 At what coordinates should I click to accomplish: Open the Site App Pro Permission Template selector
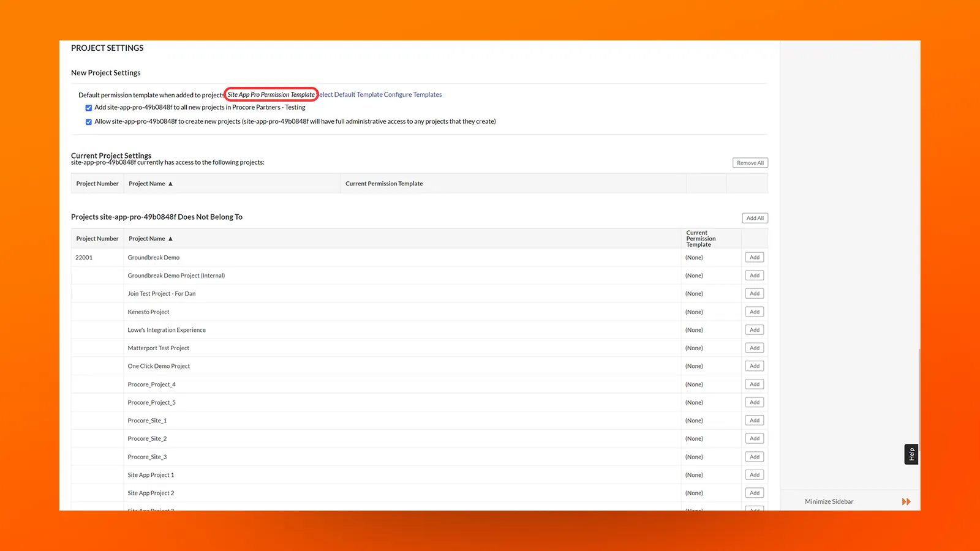[x=271, y=94]
